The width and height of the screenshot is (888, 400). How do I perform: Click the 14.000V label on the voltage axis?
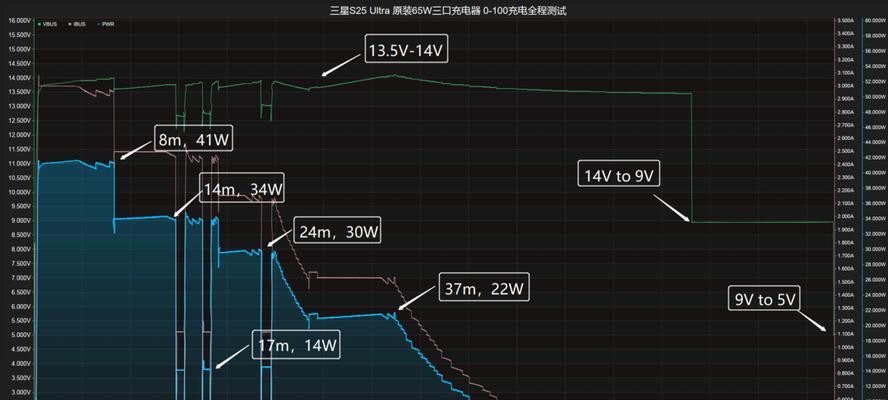pyautogui.click(x=19, y=78)
